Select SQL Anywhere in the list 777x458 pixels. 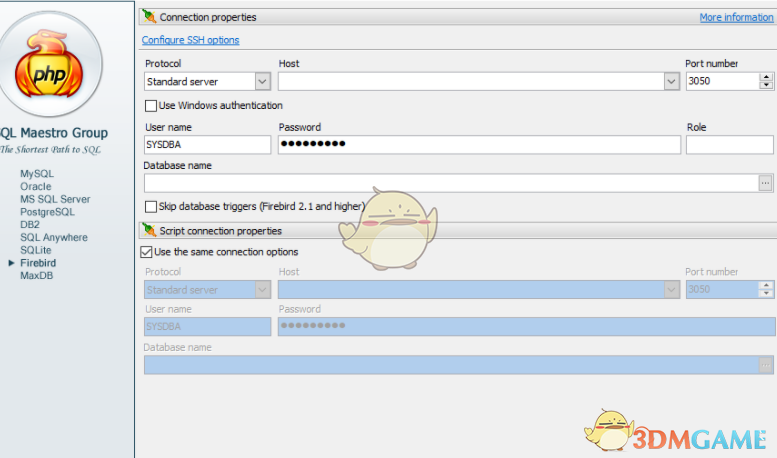point(54,237)
